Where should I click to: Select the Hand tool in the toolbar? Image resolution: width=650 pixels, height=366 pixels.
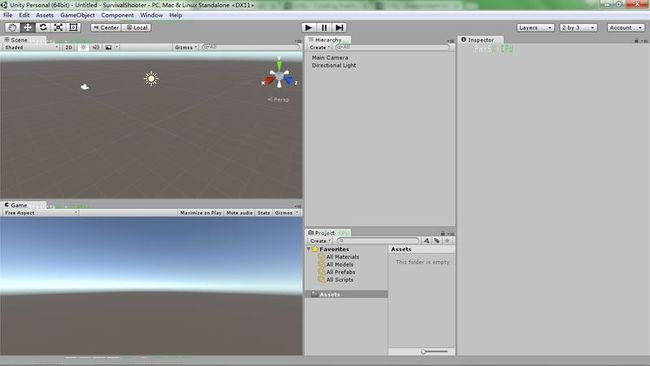coord(12,27)
